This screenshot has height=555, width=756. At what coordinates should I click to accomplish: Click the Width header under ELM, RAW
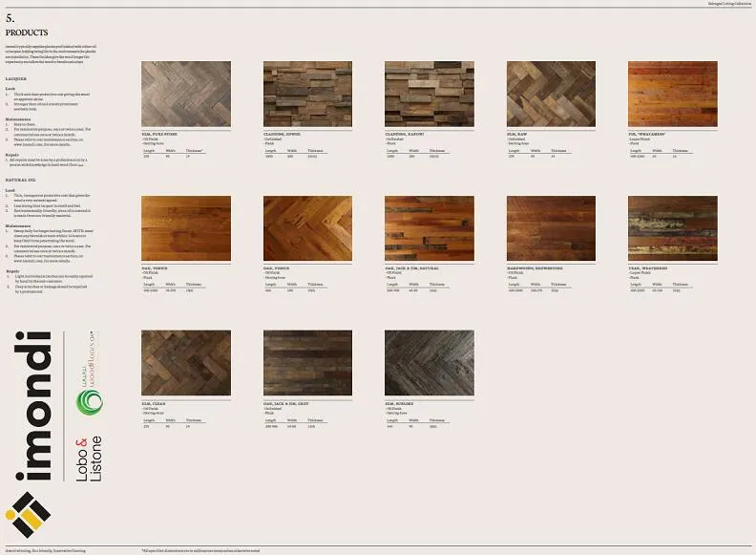click(535, 151)
